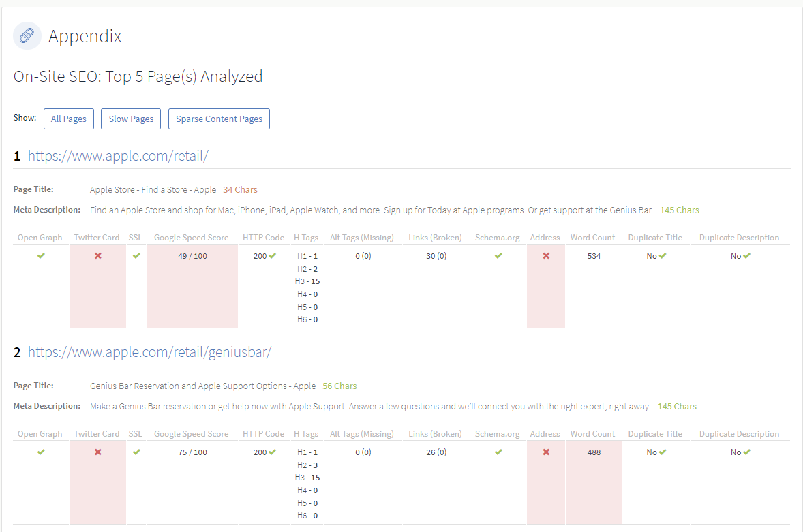803x532 pixels.
Task: Click the 145 Chars label for geniusbar description
Action: (x=677, y=407)
